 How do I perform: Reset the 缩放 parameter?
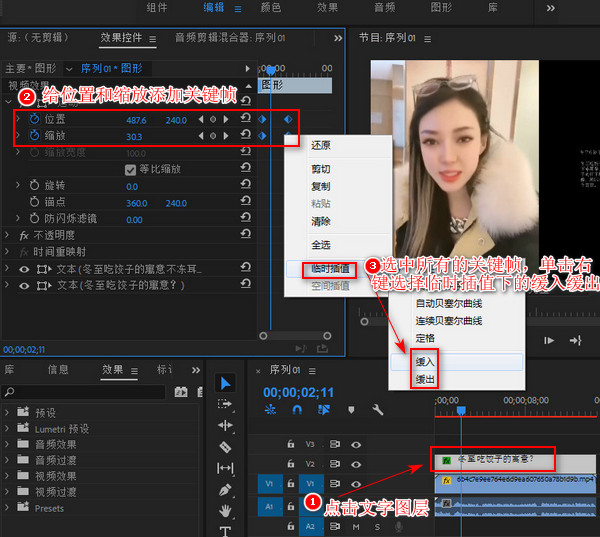coord(246,135)
